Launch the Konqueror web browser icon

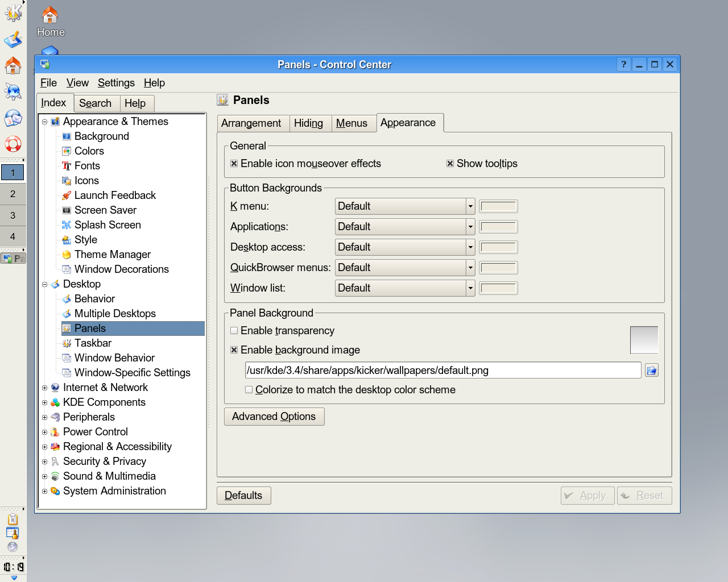tap(13, 92)
